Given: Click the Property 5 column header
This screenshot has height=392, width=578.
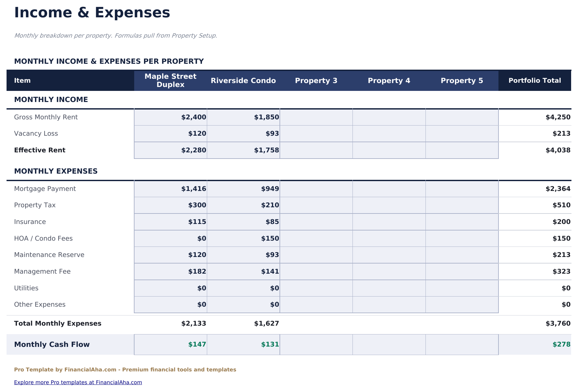Looking at the screenshot, I should [462, 80].
